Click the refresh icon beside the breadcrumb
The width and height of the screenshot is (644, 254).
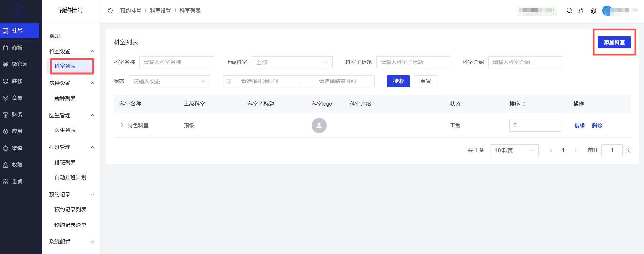(110, 11)
